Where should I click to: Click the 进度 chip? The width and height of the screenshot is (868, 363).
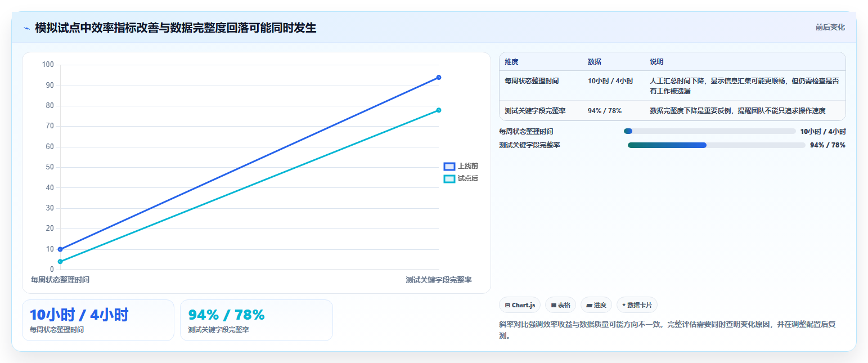[x=596, y=305]
